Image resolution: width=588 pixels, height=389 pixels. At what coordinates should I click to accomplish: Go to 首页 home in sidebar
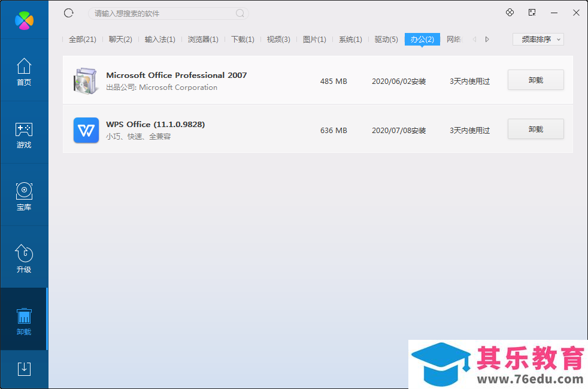pos(24,72)
